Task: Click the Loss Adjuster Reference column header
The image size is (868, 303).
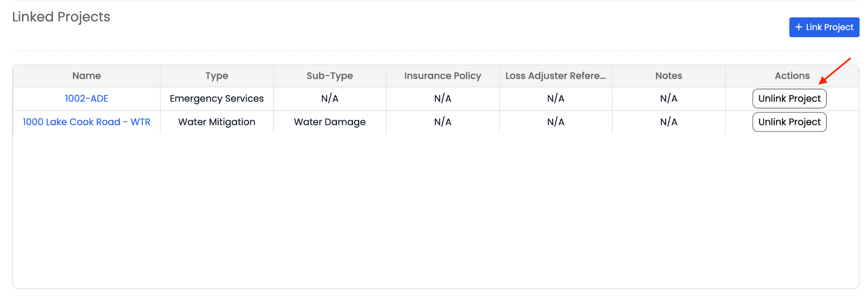Action: [x=555, y=76]
